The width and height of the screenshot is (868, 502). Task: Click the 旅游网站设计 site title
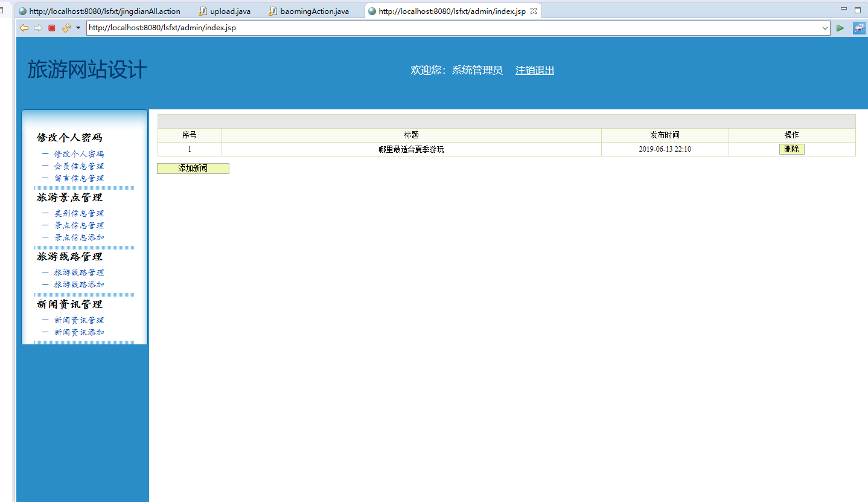coord(88,70)
